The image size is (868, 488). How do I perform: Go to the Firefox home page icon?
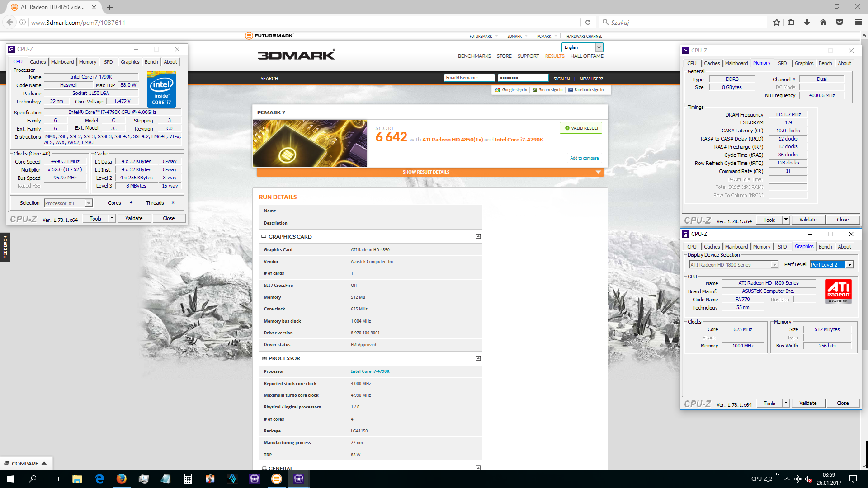pos(823,22)
